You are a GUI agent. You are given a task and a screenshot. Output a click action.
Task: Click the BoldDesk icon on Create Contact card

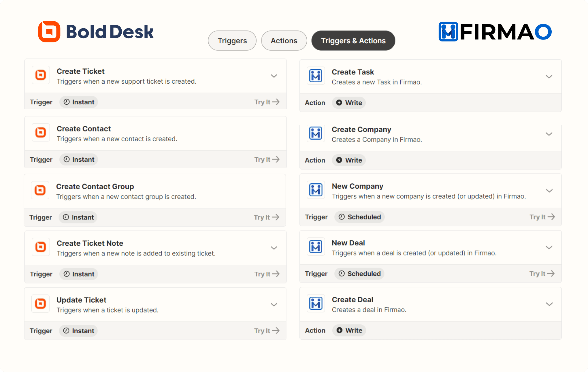coord(41,132)
